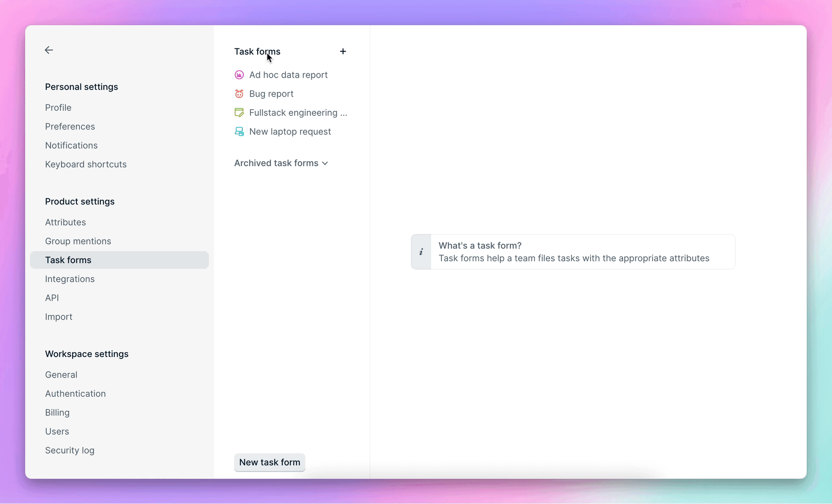This screenshot has height=504, width=832.
Task: Click the Archived task forms label
Action: click(276, 163)
